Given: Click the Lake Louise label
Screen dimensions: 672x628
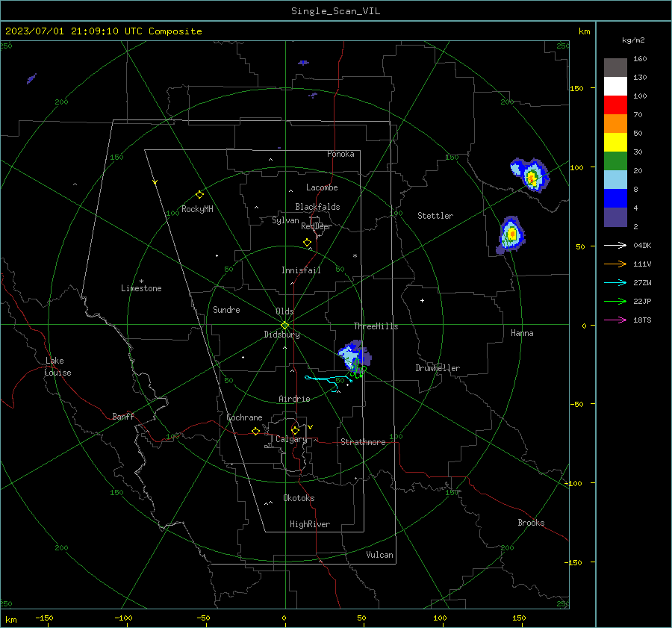Looking at the screenshot, I should pos(57,367).
